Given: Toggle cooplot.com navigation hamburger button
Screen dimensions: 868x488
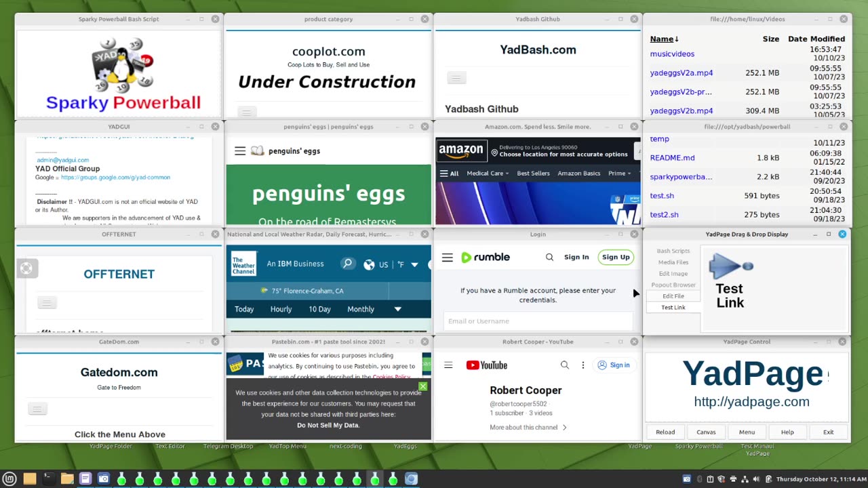Looking at the screenshot, I should 247,112.
